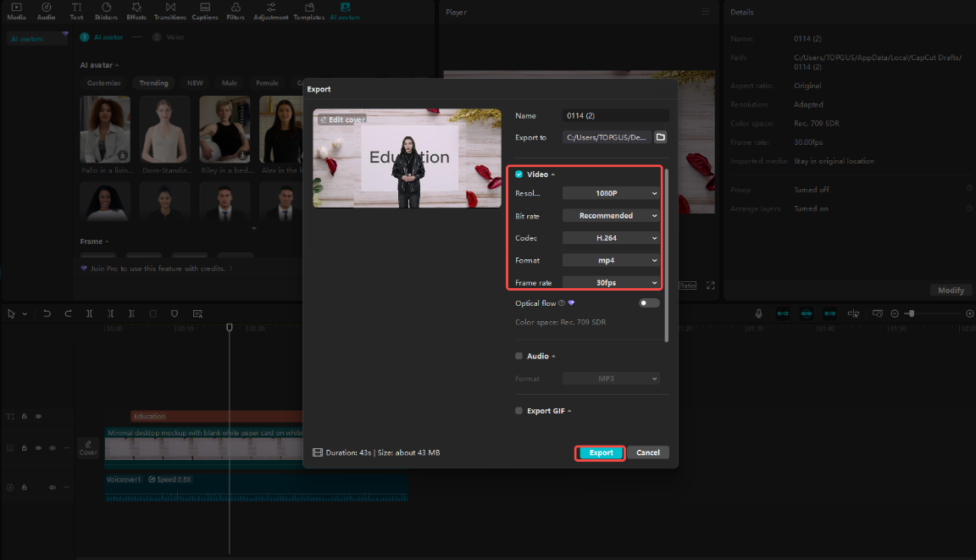The image size is (976, 560).
Task: Click the undo arrow in timeline toolbar
Action: 47,313
